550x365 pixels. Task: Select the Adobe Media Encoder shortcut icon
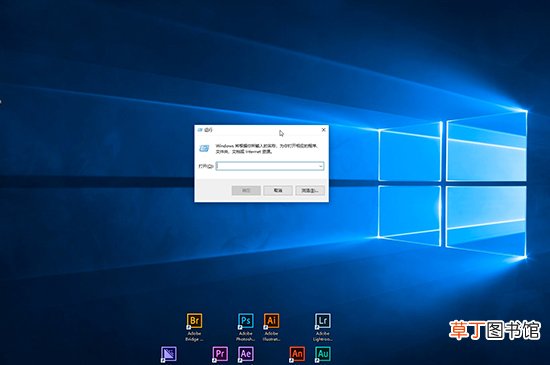click(169, 354)
